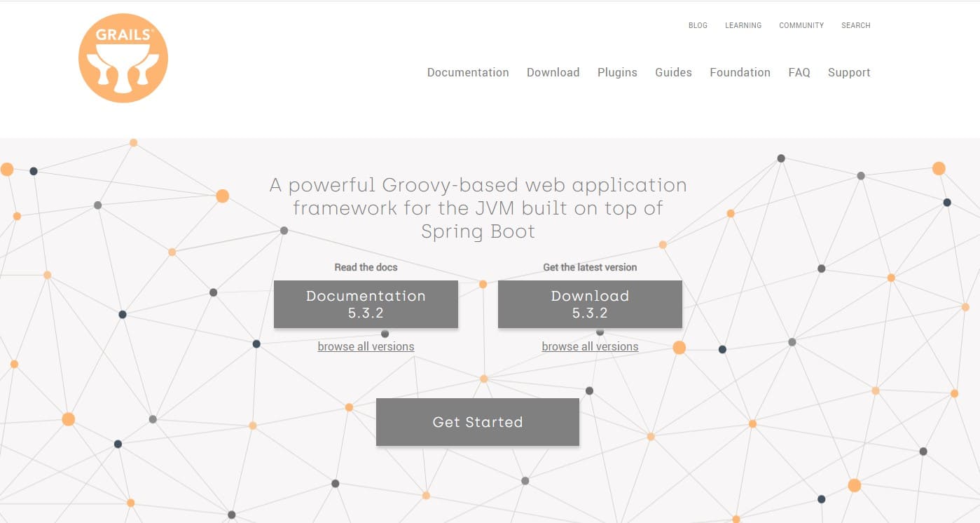Screen dimensions: 980x523
Task: Click the "Read the docs" label
Action: 366,267
